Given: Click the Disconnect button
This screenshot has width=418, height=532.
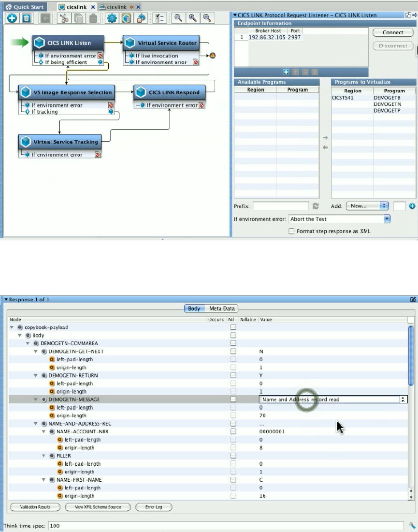Looking at the screenshot, I should coord(393,45).
